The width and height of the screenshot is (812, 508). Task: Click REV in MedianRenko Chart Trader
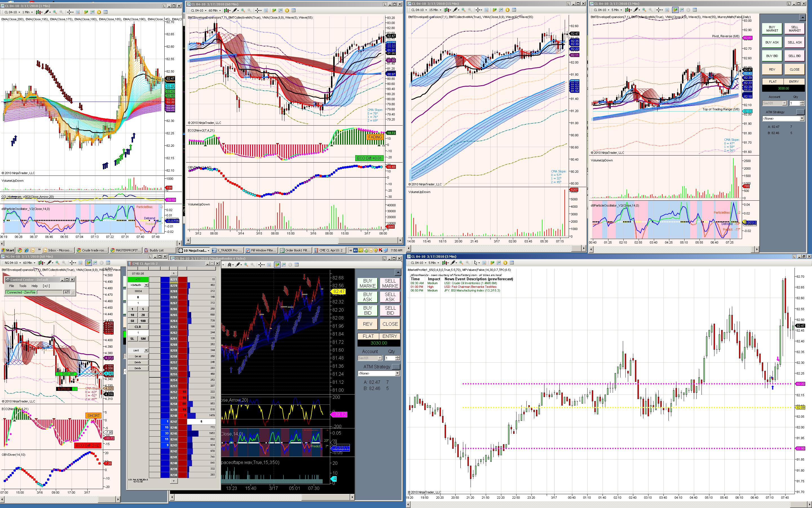click(x=368, y=324)
